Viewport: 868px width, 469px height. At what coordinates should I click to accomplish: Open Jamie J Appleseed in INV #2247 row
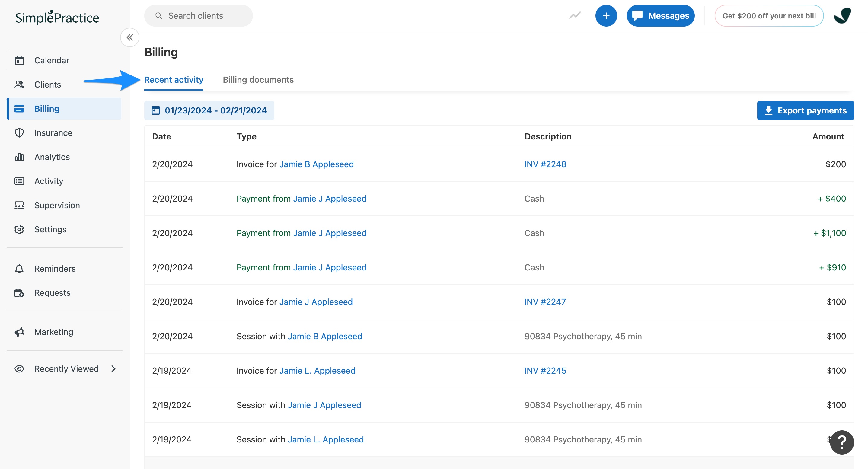316,302
